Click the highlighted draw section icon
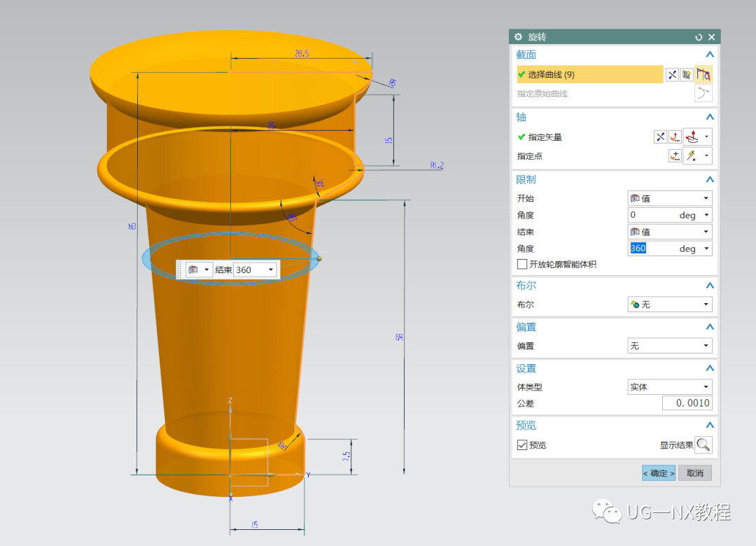The width and height of the screenshot is (756, 546). [x=703, y=75]
